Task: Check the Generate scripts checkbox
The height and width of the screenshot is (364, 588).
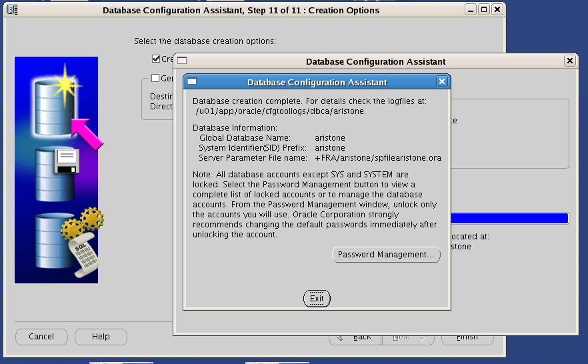Action: click(x=155, y=78)
